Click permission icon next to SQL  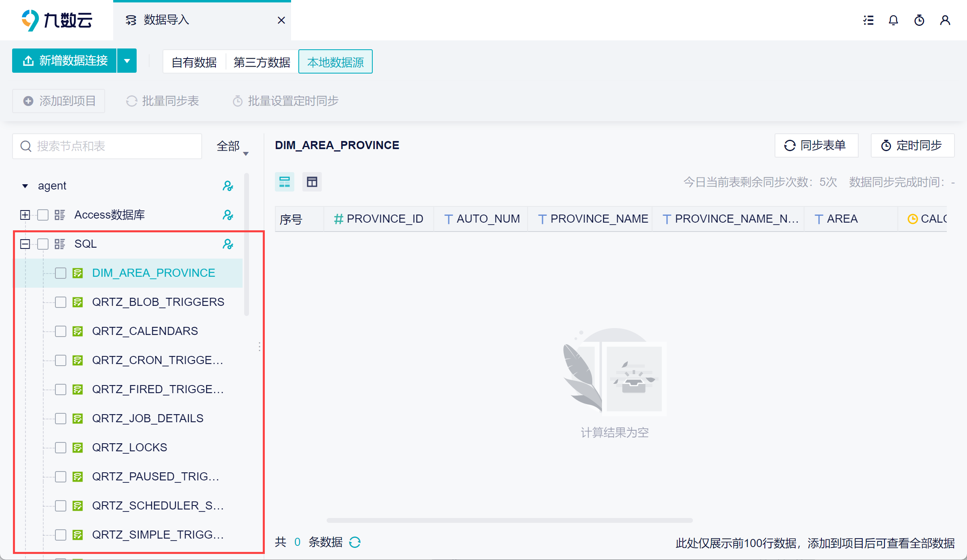click(x=228, y=244)
